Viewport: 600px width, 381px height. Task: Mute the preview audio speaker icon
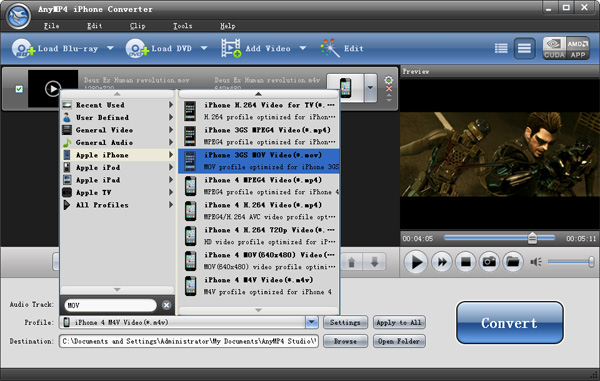[x=536, y=262]
